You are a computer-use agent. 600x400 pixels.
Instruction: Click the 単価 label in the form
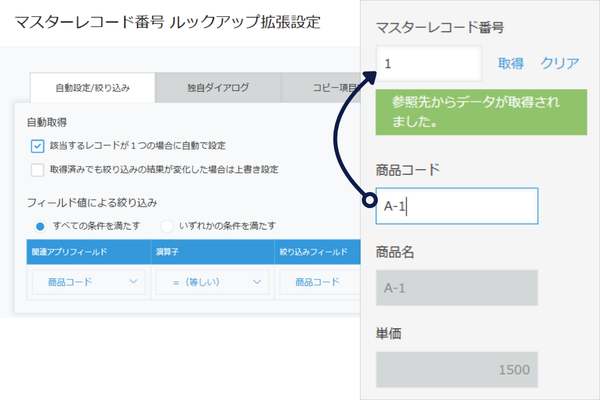tap(388, 333)
